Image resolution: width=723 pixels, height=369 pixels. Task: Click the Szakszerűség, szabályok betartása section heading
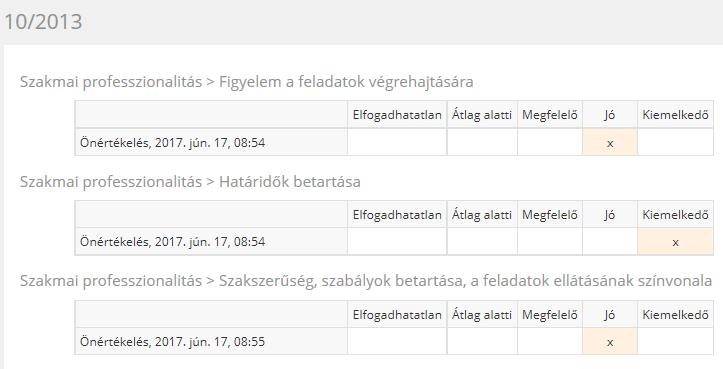point(366,281)
